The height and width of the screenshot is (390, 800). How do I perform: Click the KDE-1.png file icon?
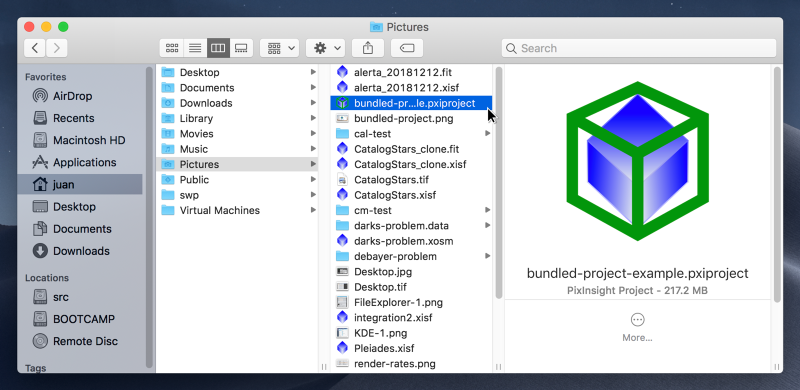tap(342, 333)
